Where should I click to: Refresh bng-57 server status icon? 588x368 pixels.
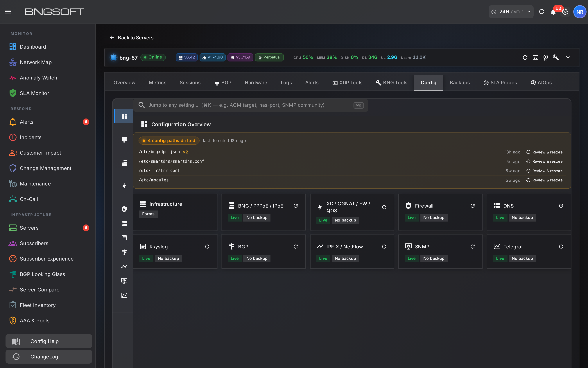point(525,57)
